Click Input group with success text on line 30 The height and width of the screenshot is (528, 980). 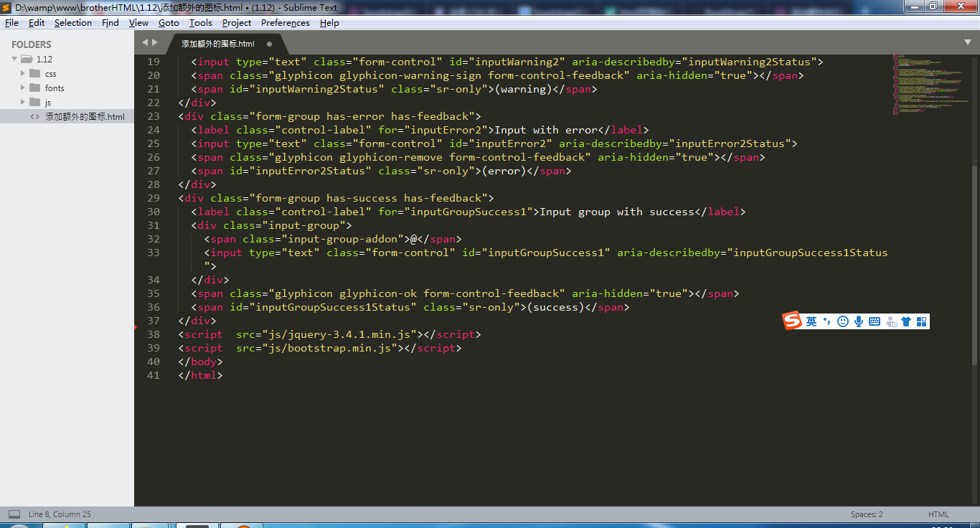pos(617,212)
